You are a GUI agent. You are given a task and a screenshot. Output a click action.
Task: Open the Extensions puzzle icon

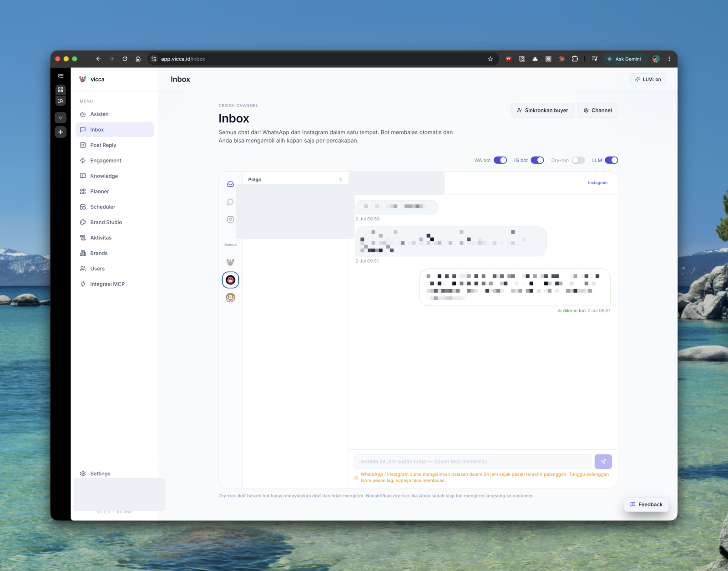point(575,59)
